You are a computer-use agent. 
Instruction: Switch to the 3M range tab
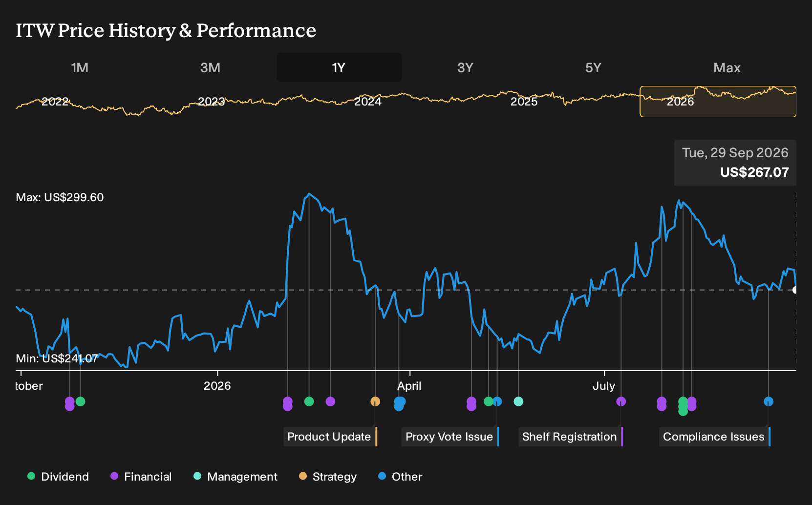(x=210, y=67)
